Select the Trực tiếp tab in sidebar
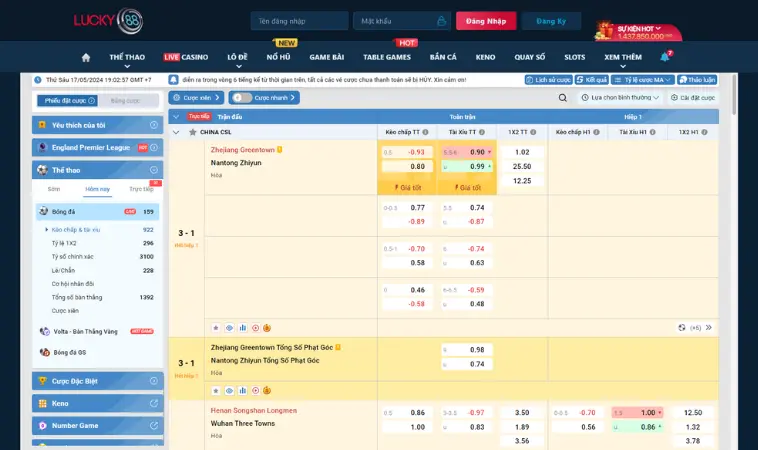Screen dimensions: 758x450 tap(142, 188)
